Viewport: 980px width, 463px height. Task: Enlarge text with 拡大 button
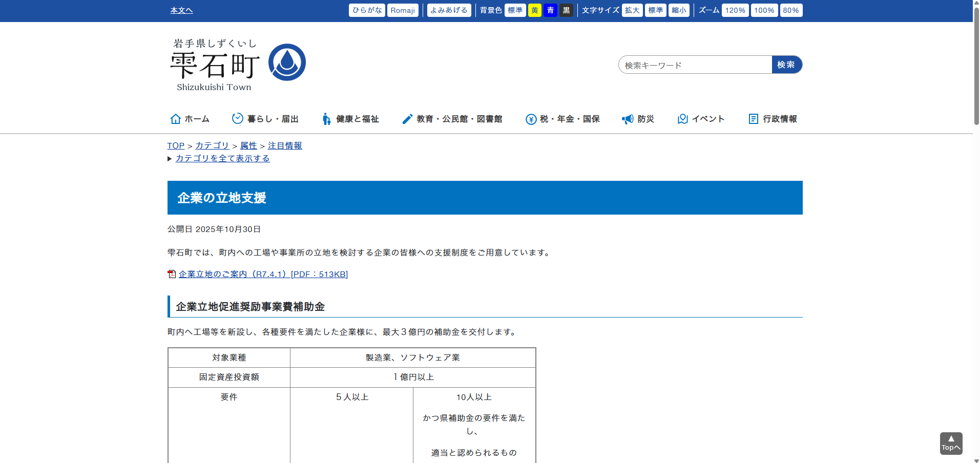632,10
